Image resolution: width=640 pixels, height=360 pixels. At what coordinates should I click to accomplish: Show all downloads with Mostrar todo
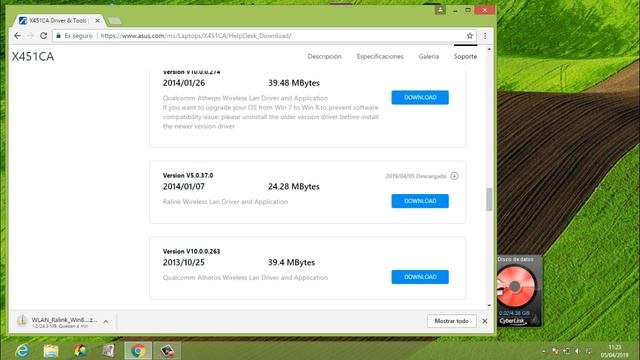pyautogui.click(x=451, y=321)
